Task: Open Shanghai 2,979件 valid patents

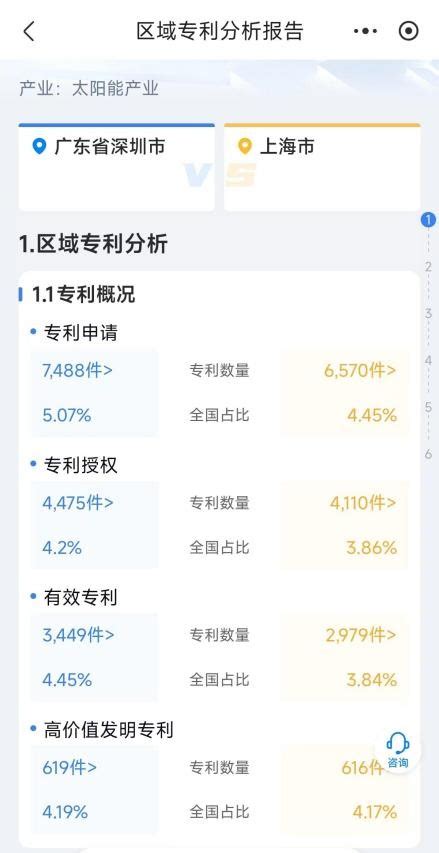Action: 361,635
